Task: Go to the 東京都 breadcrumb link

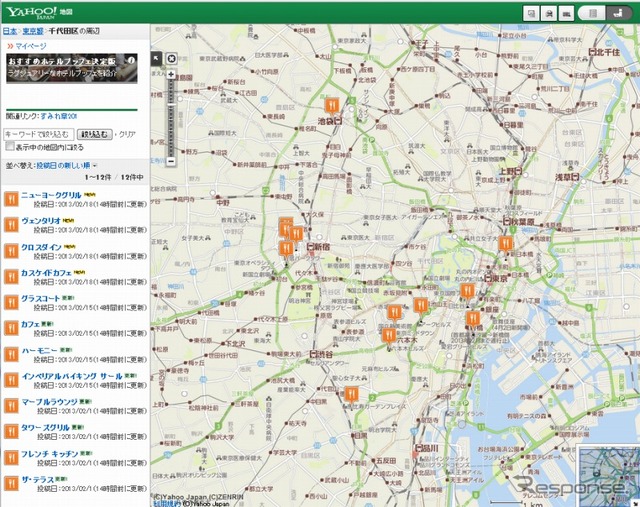Action: (33, 31)
